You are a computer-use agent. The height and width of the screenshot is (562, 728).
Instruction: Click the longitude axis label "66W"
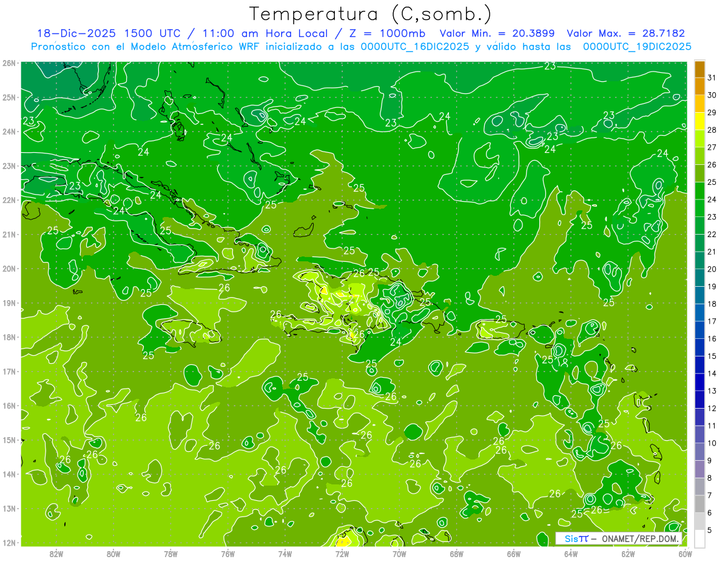click(514, 554)
